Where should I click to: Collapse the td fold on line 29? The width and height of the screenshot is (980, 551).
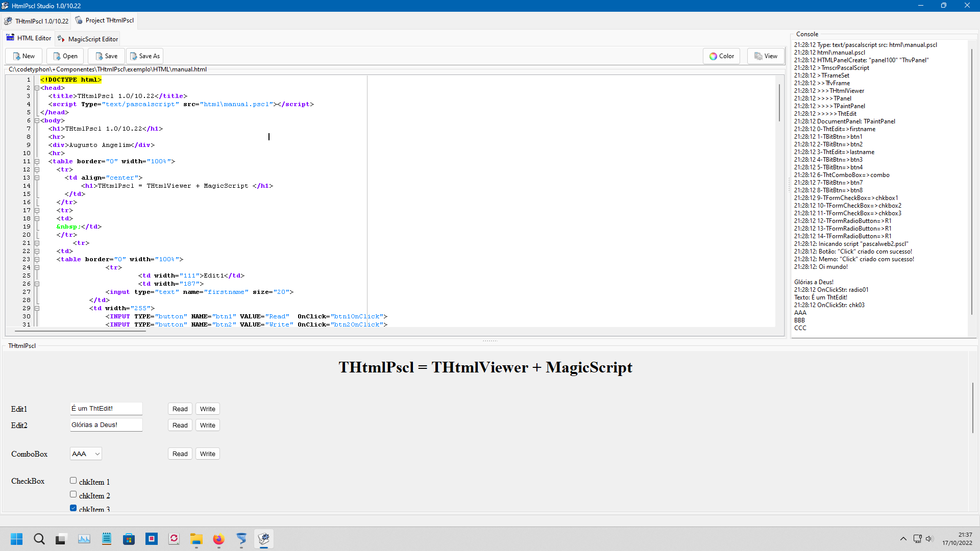[x=37, y=309]
